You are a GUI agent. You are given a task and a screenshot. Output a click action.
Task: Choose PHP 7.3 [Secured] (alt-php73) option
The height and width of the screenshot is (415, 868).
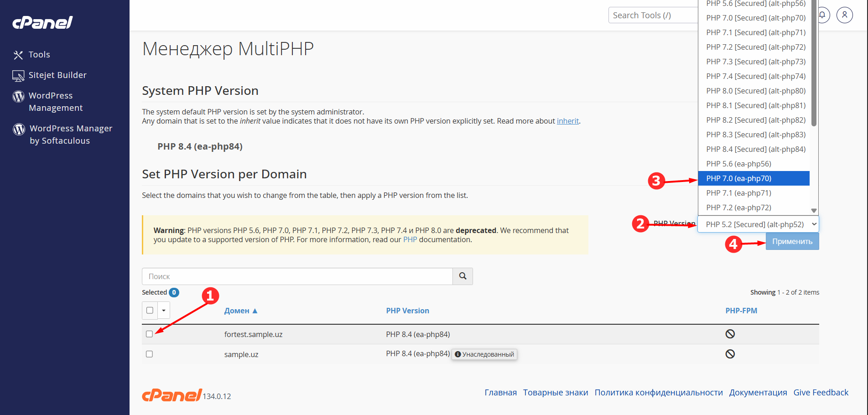754,62
